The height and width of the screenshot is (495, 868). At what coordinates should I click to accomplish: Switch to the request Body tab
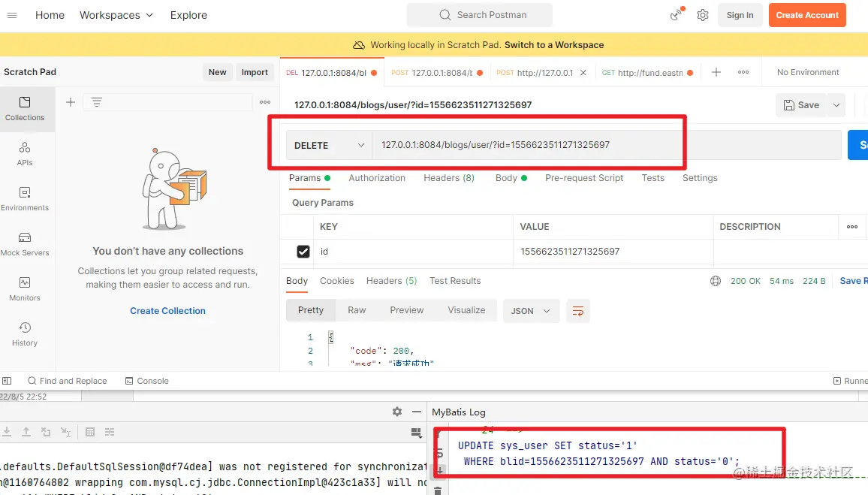[x=511, y=178]
